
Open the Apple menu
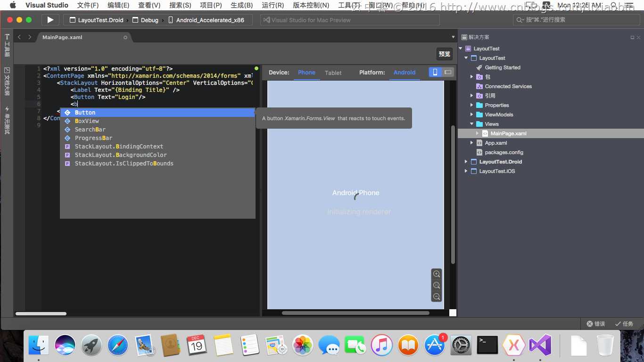13,5
